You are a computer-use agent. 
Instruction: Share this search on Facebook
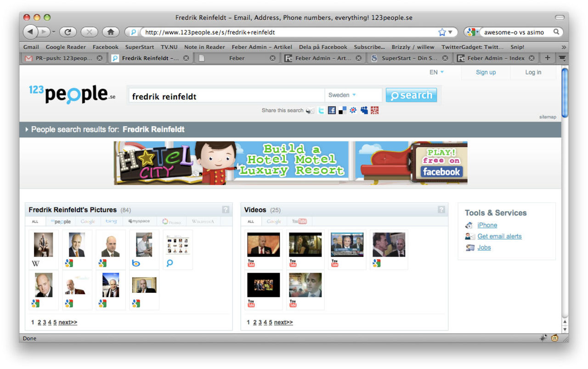click(332, 111)
